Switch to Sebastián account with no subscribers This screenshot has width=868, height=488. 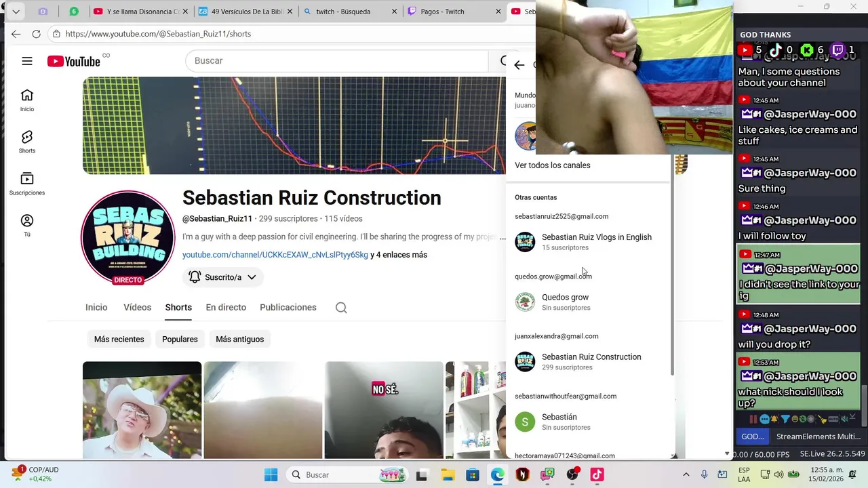[589, 422]
